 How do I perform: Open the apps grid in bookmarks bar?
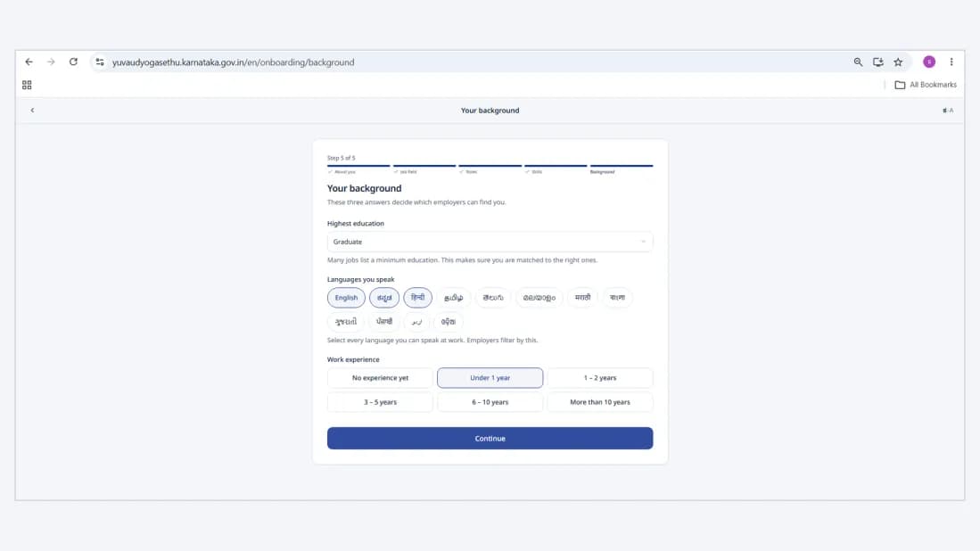27,85
